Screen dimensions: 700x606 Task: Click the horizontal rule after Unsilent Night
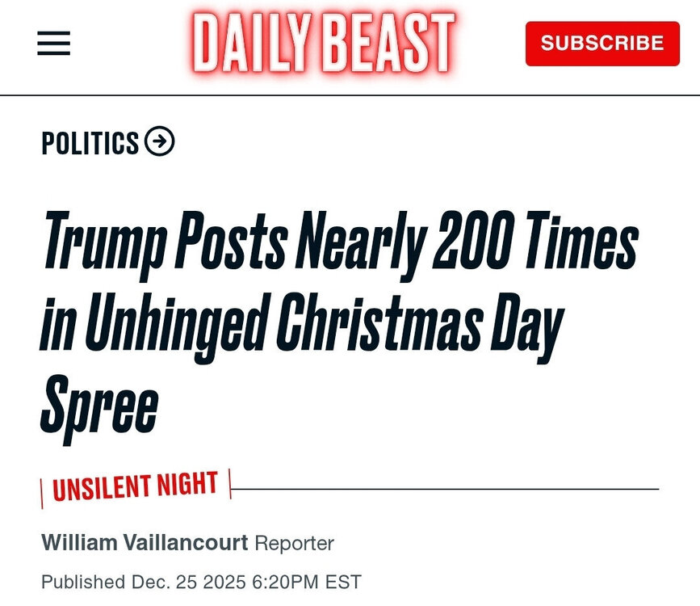coord(444,489)
